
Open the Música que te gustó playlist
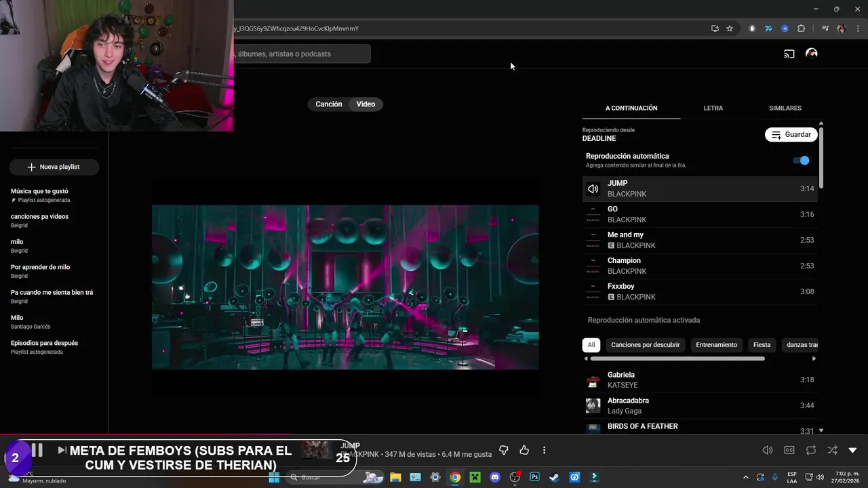pos(54,195)
